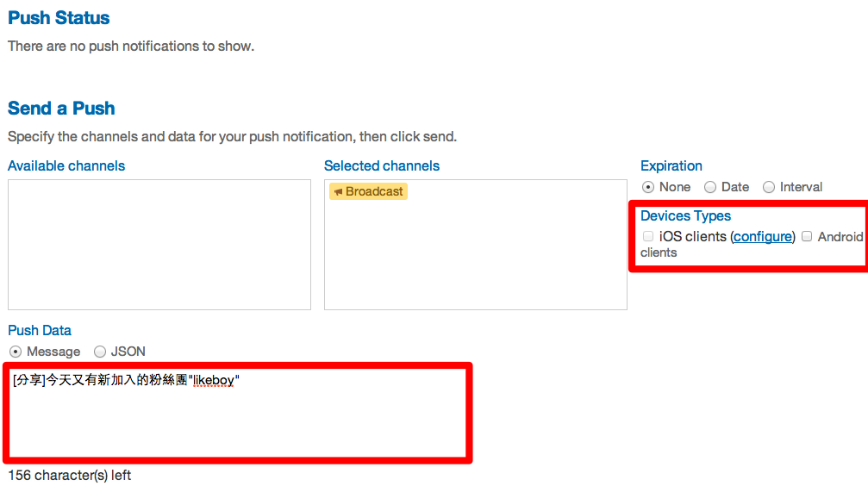Screen dimensions: 868x486
Task: Click the Send a Push heading
Action: click(x=61, y=109)
